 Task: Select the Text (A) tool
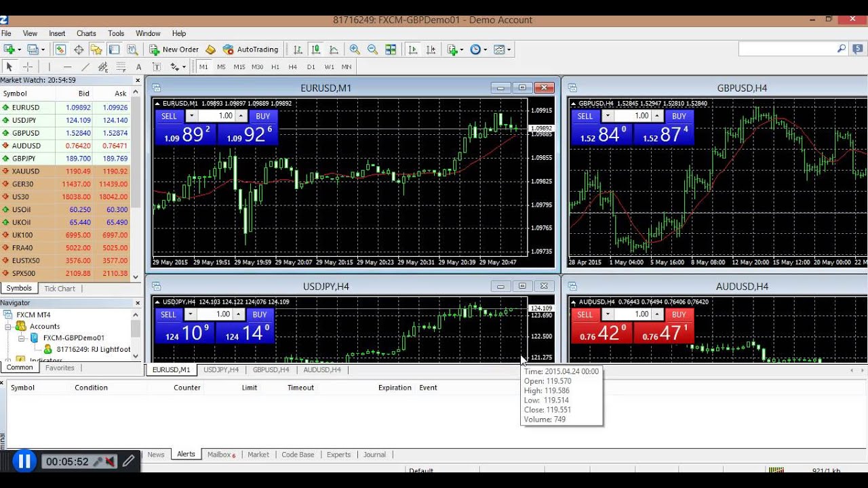tap(138, 66)
